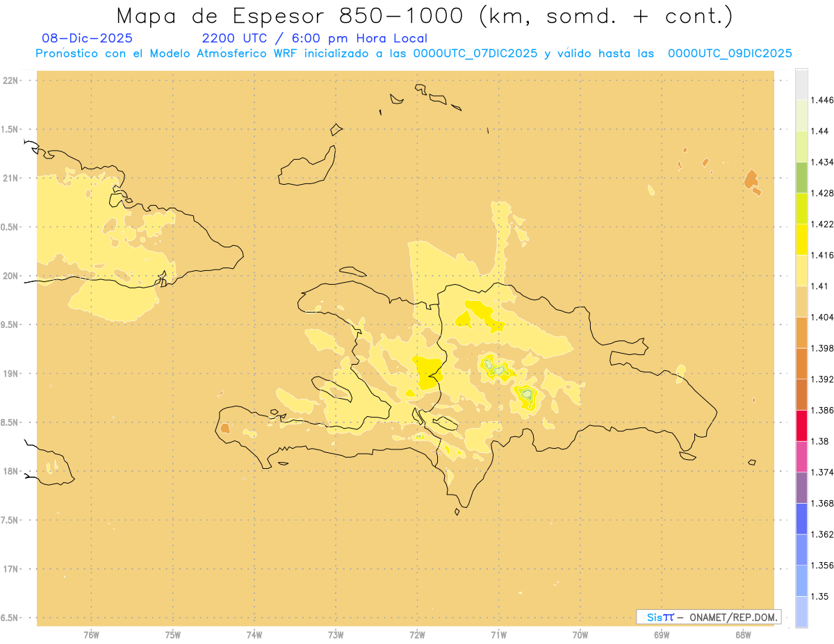834x644 pixels.
Task: Pick the rust swatch between 1.386 and 1.392
Action: coord(801,395)
